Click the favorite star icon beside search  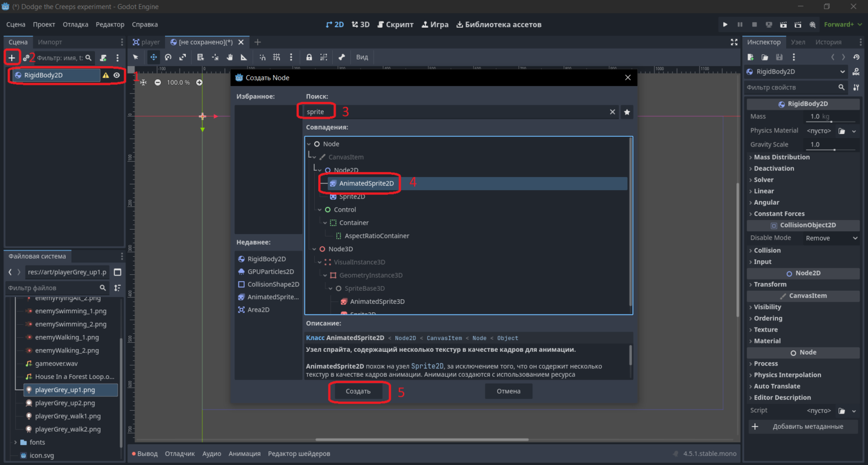click(627, 112)
